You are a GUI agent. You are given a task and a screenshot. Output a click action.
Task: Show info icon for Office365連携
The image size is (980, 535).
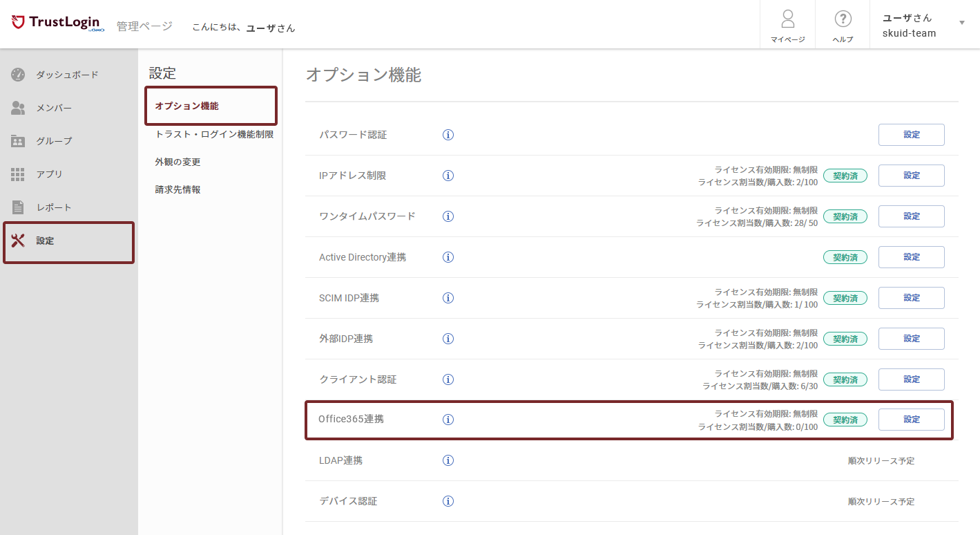tap(448, 420)
